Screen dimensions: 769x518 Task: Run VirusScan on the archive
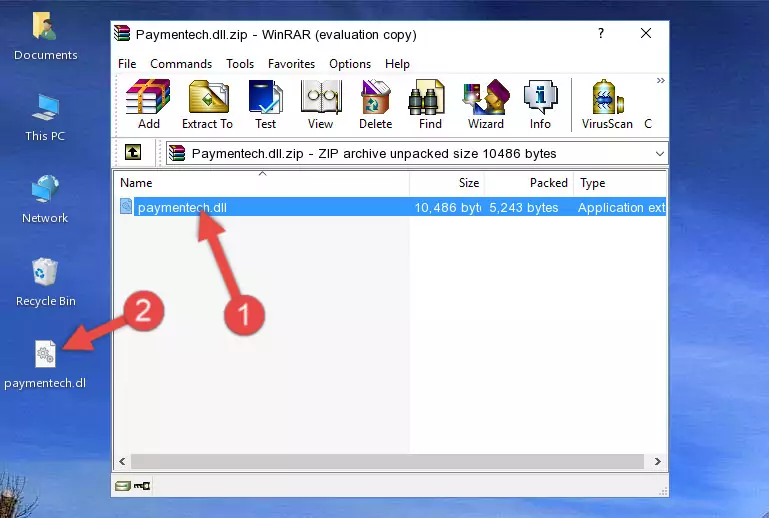tap(607, 104)
